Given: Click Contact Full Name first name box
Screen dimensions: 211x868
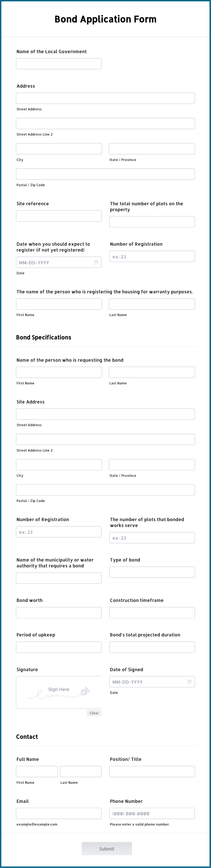Looking at the screenshot, I should (x=37, y=771).
